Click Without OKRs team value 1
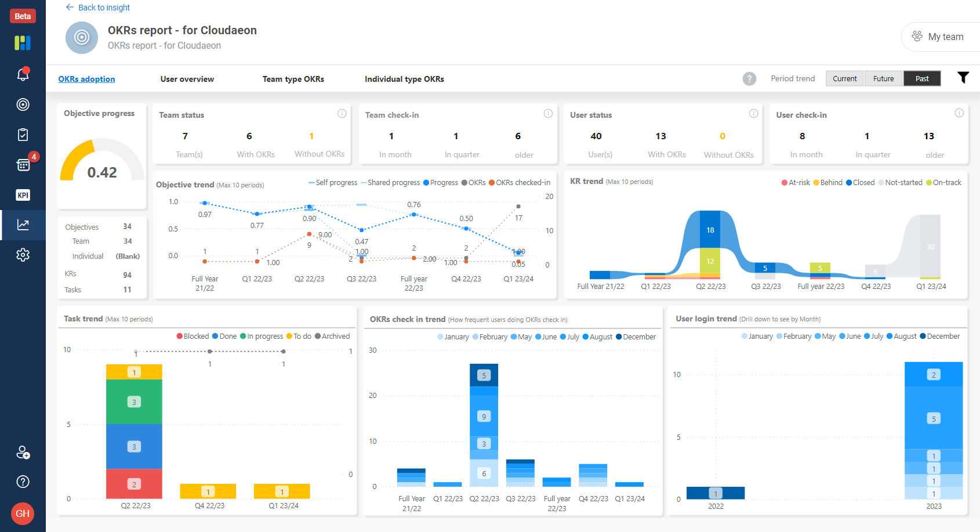 coord(311,136)
